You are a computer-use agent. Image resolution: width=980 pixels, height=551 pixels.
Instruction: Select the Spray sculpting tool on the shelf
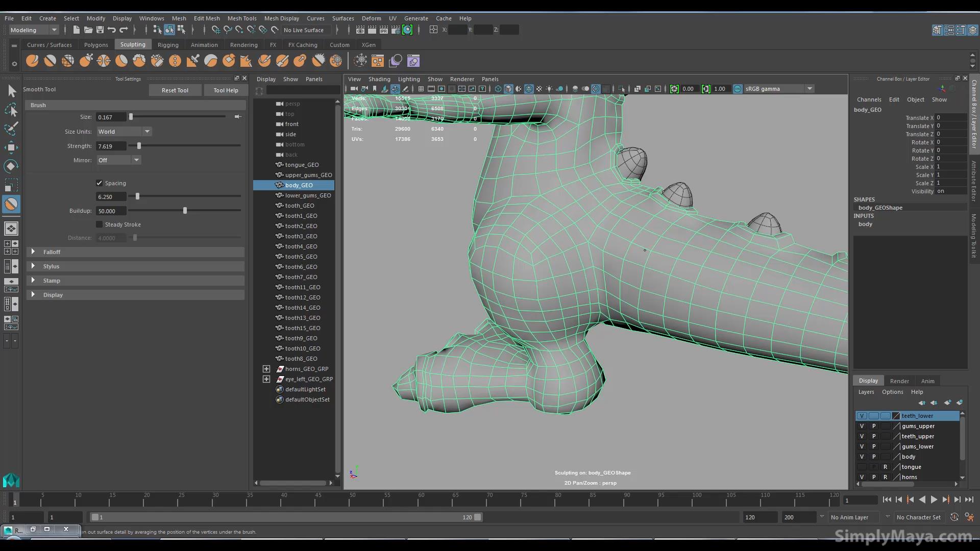click(157, 61)
